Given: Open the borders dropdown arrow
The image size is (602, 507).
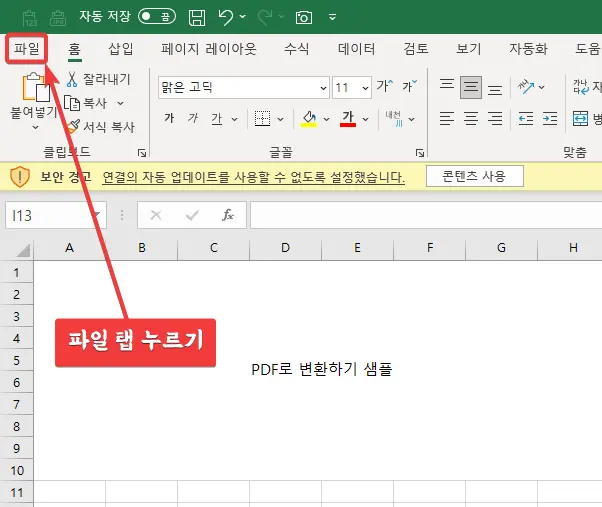Looking at the screenshot, I should [281, 119].
